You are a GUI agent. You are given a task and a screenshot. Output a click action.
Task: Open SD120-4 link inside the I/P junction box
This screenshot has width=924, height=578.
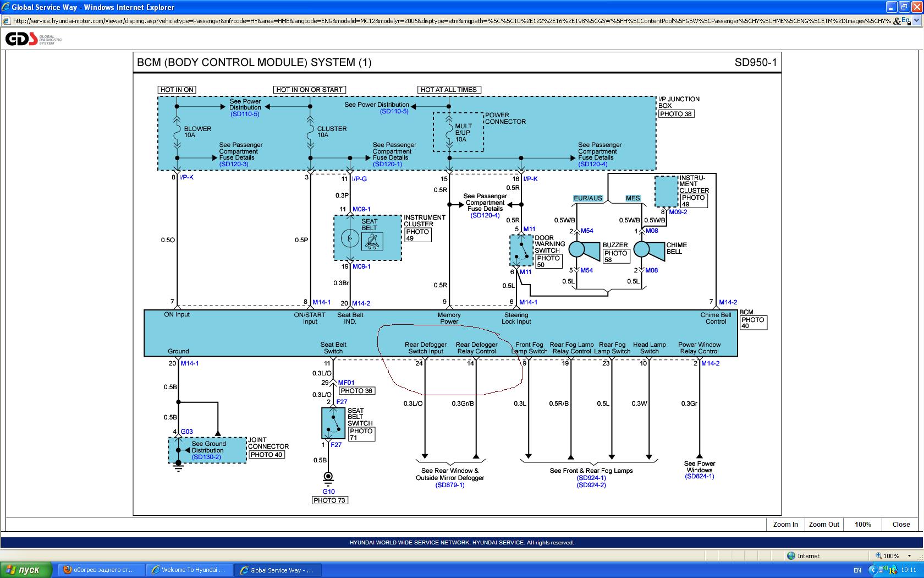[x=593, y=164]
